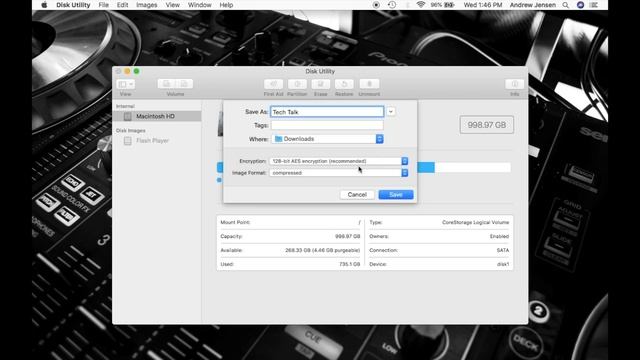640x360 pixels.
Task: Click the Save button
Action: click(396, 195)
